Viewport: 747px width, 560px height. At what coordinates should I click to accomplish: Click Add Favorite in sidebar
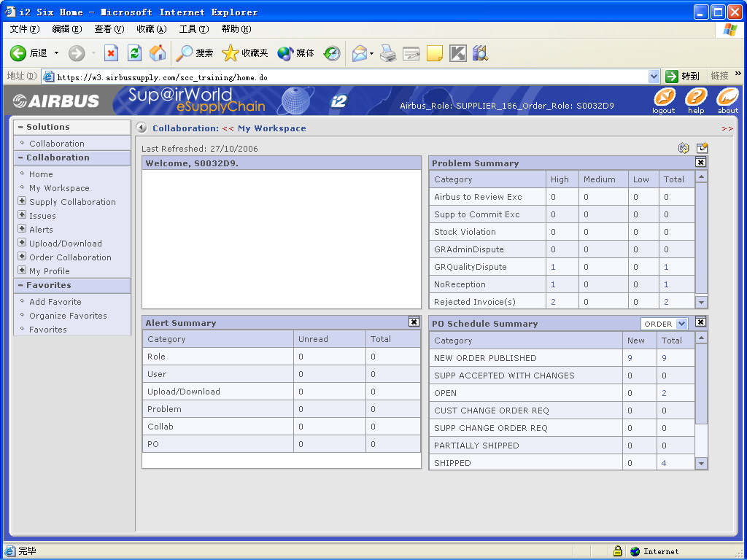click(x=55, y=302)
